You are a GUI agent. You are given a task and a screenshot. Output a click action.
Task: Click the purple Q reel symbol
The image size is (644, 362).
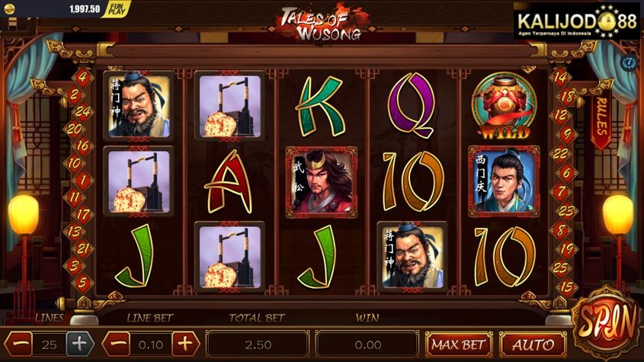pos(411,105)
